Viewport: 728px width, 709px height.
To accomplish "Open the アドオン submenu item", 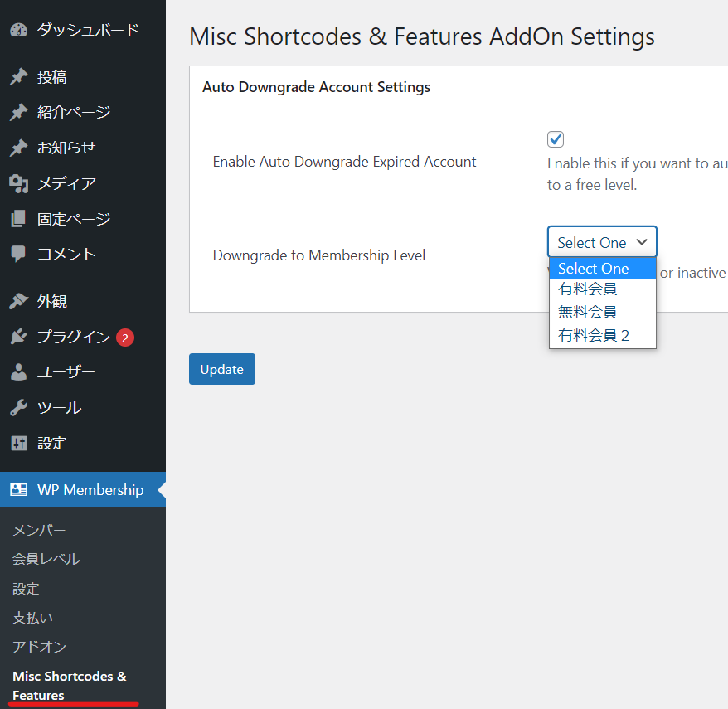I will pyautogui.click(x=39, y=647).
